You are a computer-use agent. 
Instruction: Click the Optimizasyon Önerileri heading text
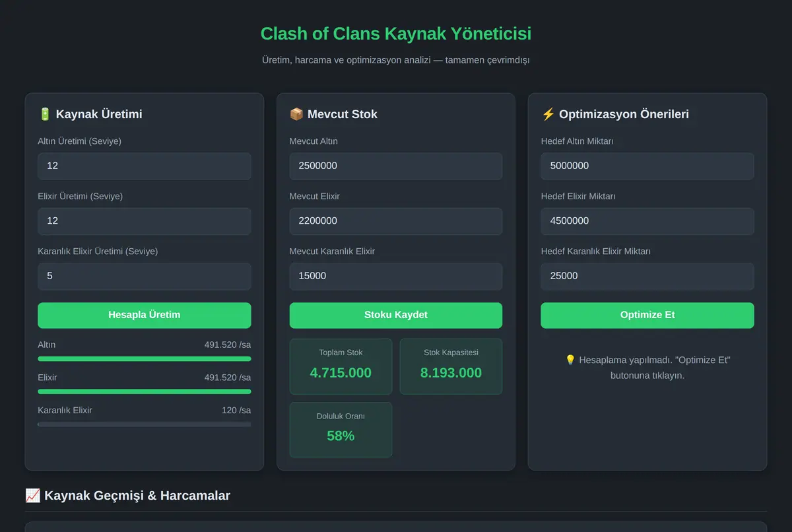point(624,114)
